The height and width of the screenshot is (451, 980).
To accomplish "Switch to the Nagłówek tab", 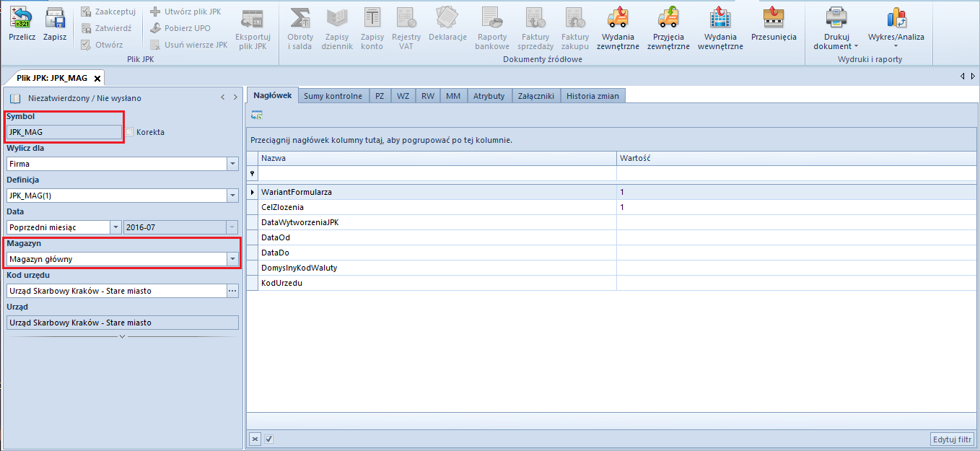I will [x=273, y=95].
